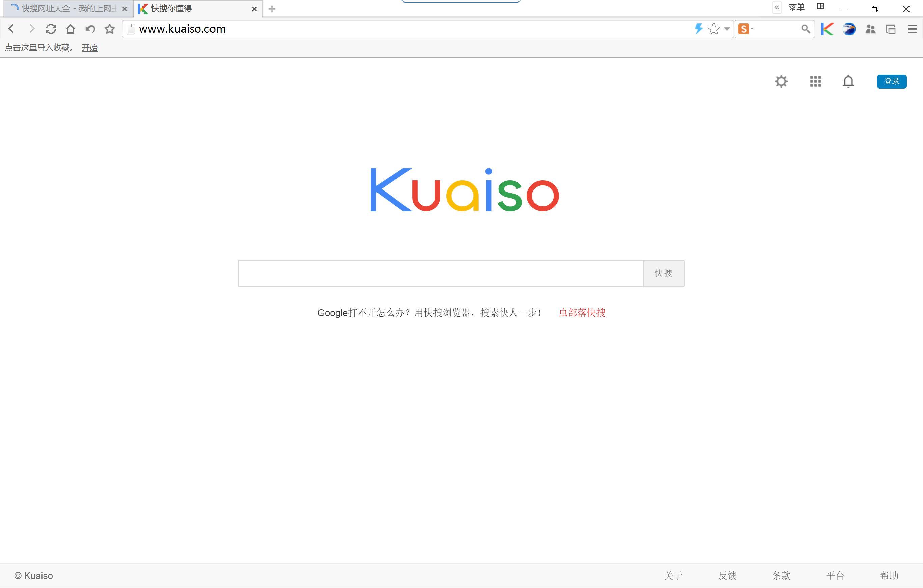The image size is (923, 588).
Task: Click the red 虫部落快搜 link
Action: click(582, 313)
